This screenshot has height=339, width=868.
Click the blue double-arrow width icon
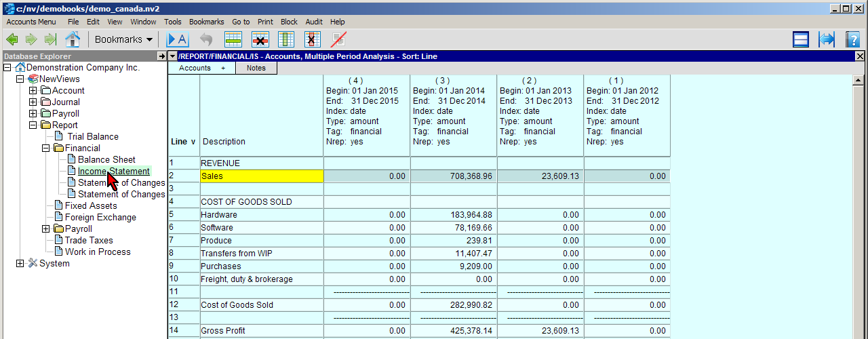pyautogui.click(x=827, y=39)
